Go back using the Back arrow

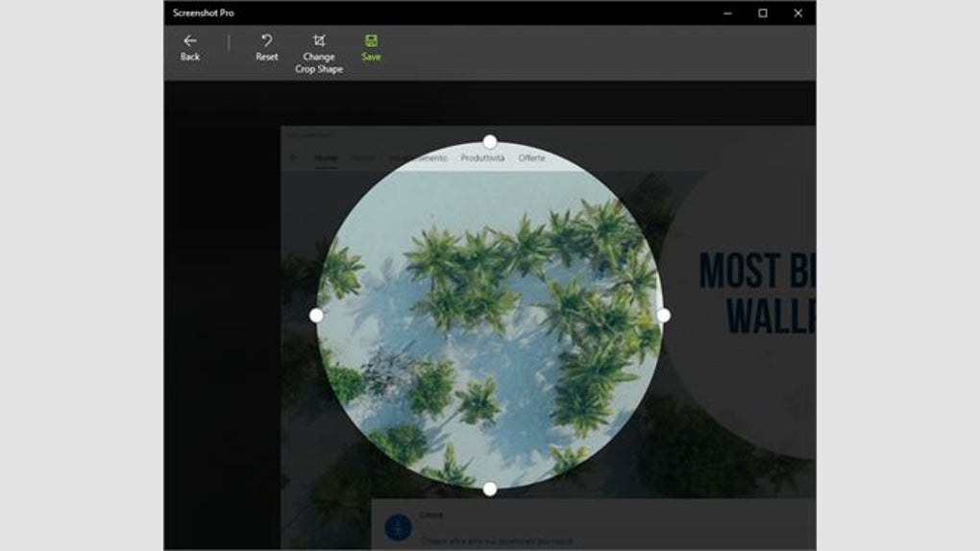(190, 48)
